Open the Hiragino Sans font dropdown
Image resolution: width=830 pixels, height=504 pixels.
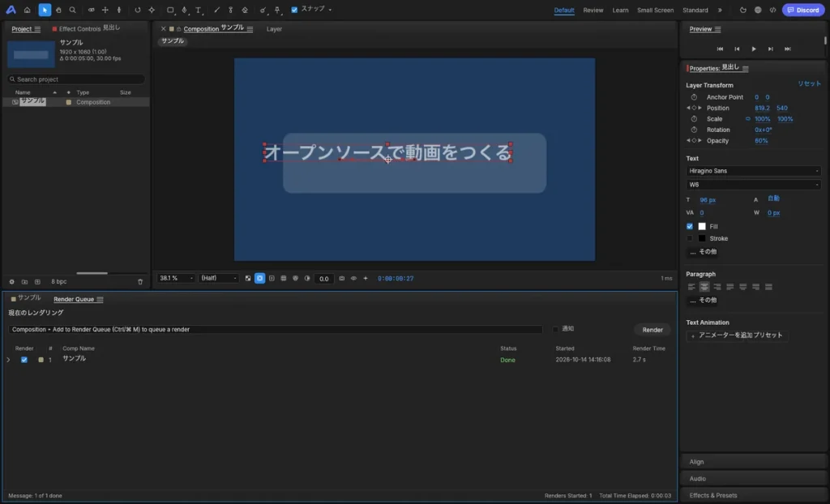point(753,171)
